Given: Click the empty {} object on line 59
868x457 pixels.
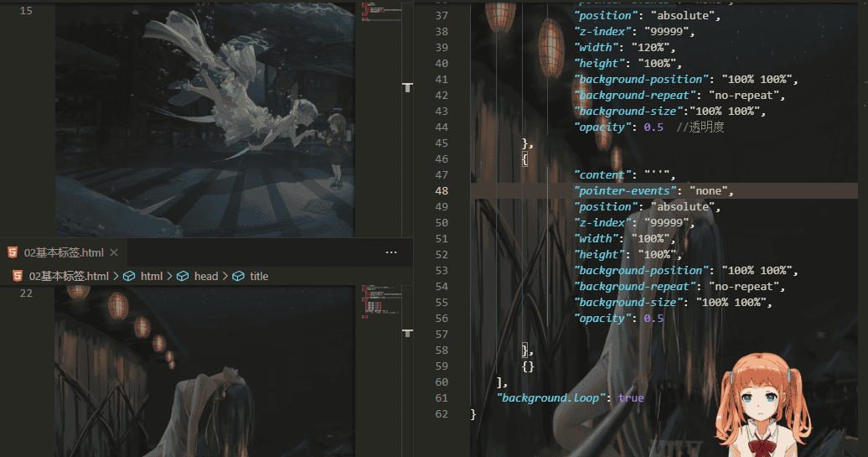Looking at the screenshot, I should pos(528,366).
